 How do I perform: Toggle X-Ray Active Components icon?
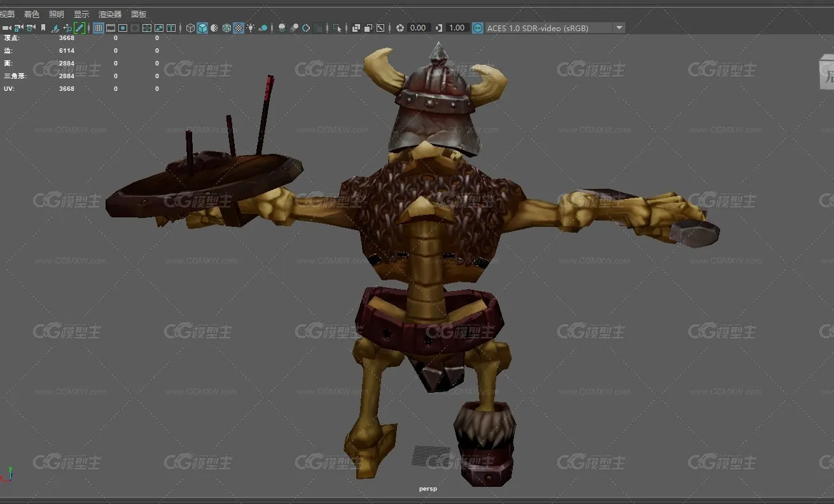point(368,28)
